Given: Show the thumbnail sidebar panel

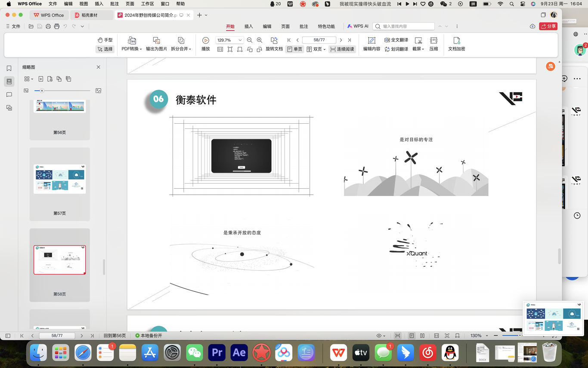Looking at the screenshot, I should pyautogui.click(x=9, y=81).
